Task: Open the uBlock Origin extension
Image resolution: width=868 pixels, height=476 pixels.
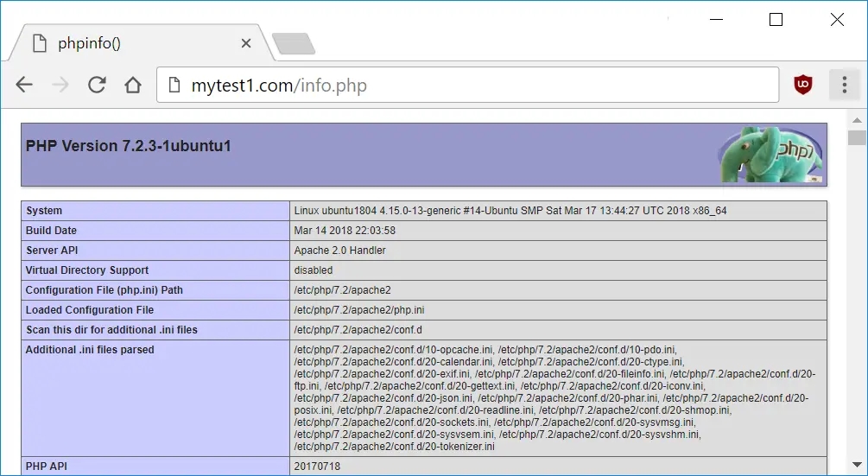Action: pyautogui.click(x=803, y=85)
